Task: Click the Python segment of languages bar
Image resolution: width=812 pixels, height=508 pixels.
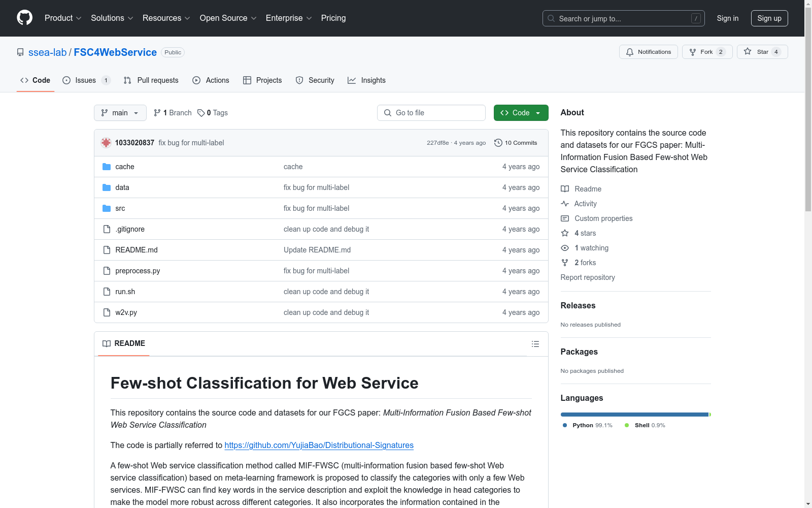Action: click(634, 415)
